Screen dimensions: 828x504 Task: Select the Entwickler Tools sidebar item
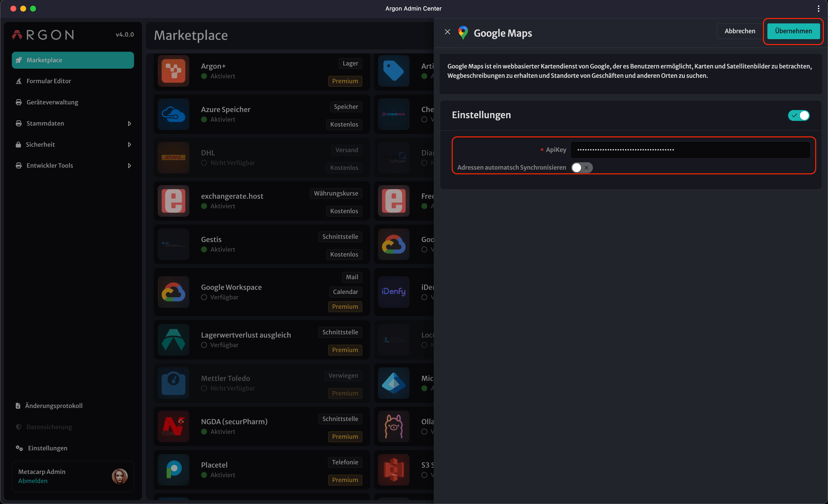click(x=73, y=165)
